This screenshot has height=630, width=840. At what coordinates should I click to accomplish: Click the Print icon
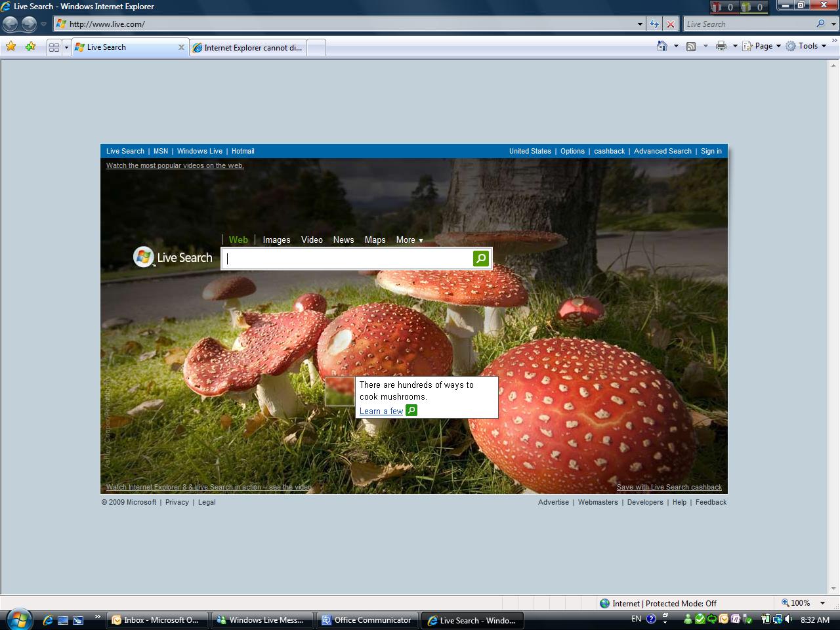tap(721, 46)
